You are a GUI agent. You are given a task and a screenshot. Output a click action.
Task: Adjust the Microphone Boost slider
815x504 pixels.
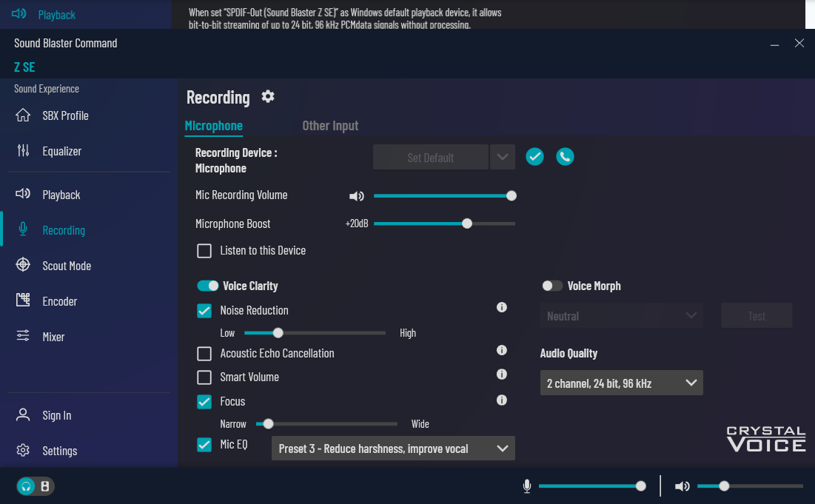(444, 224)
